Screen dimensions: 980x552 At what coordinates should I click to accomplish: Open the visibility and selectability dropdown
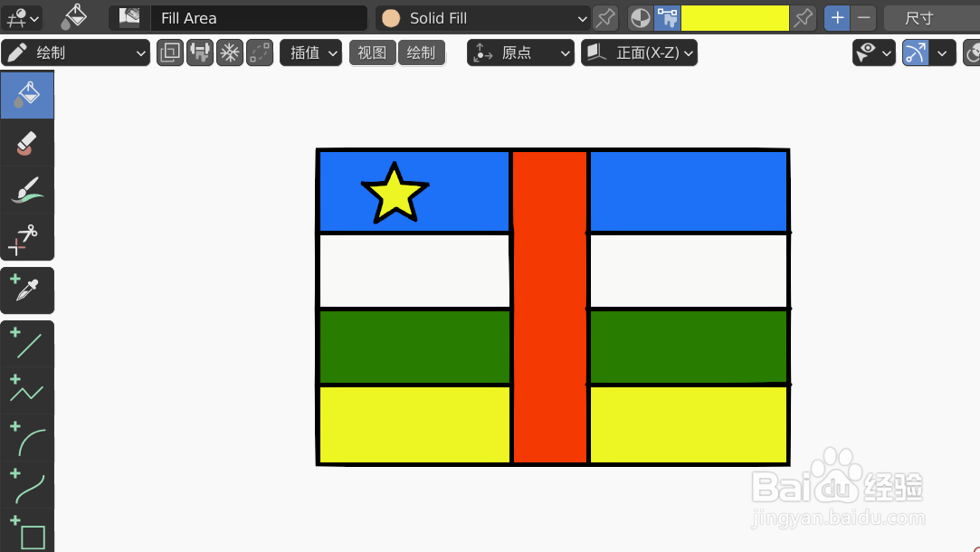(874, 53)
